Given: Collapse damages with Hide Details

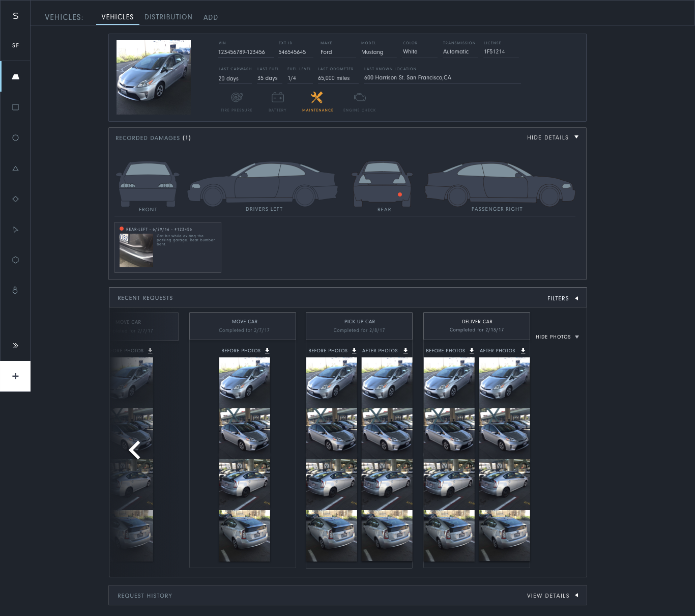Looking at the screenshot, I should (553, 137).
